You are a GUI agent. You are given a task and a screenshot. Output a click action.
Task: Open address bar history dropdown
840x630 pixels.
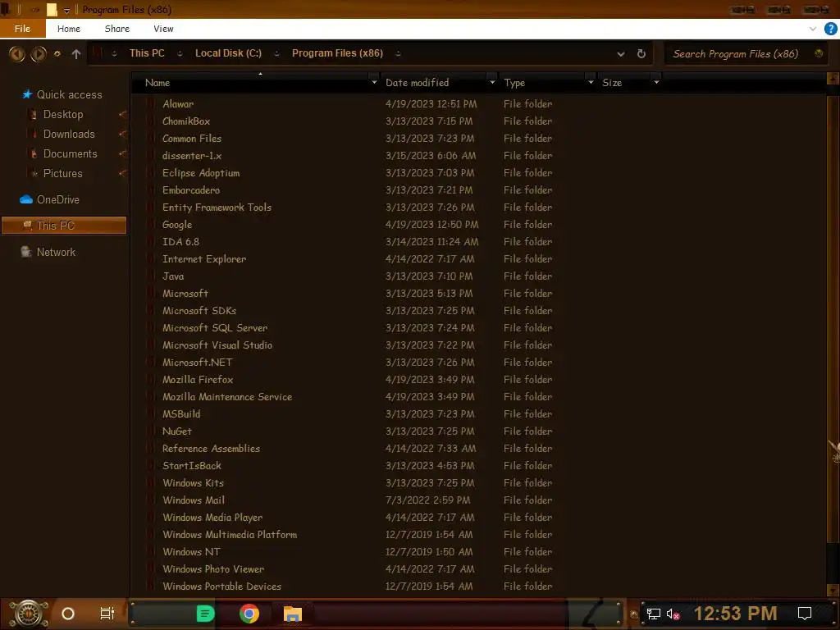[620, 54]
